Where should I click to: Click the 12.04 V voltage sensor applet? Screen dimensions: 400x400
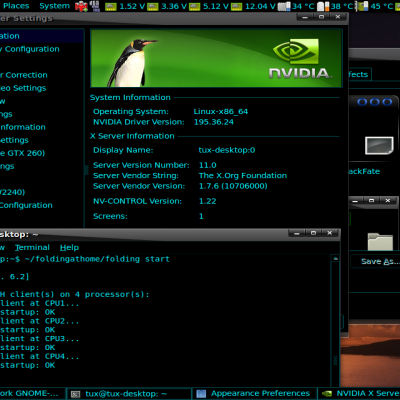[x=253, y=6]
